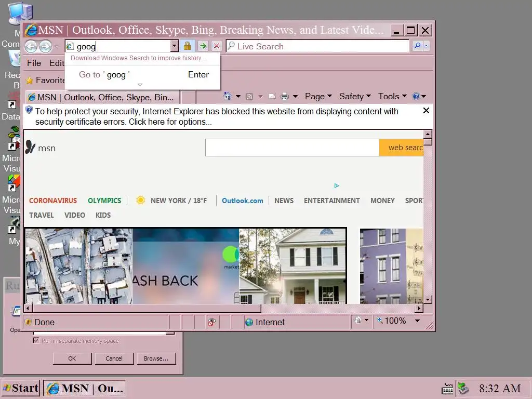Click the Help question mark icon
Screen dimensions: 532x399
pos(416,96)
